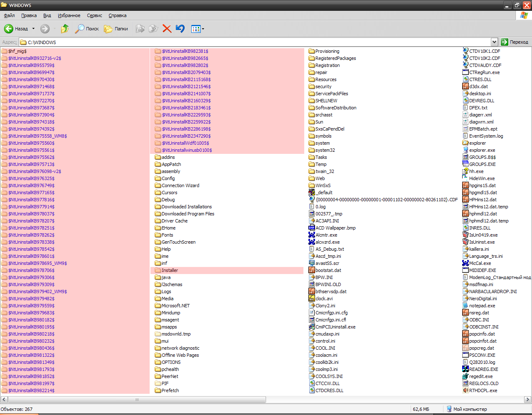Image resolution: width=532 pixels, height=415 pixels.
Task: Select the Microsoft.NET folder
Action: pos(172,306)
